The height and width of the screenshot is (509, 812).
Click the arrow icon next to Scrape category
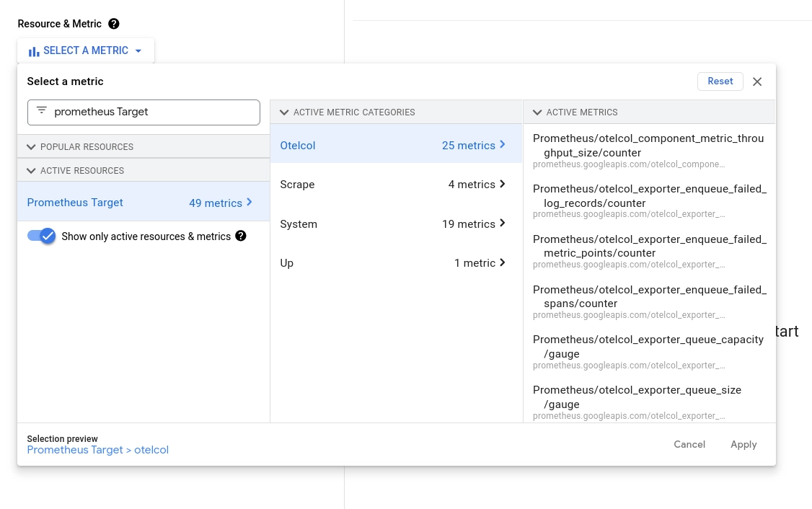pyautogui.click(x=502, y=185)
